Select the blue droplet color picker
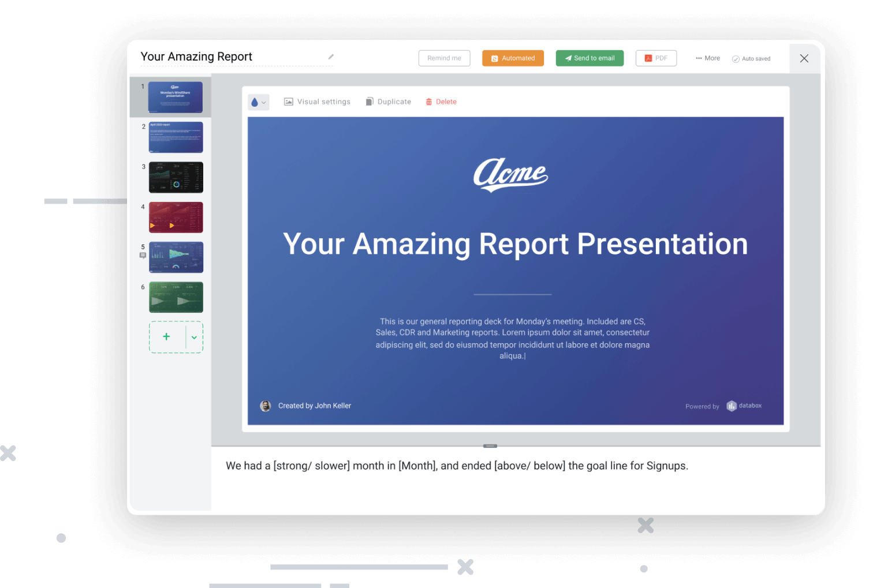This screenshot has width=873, height=588. point(255,102)
